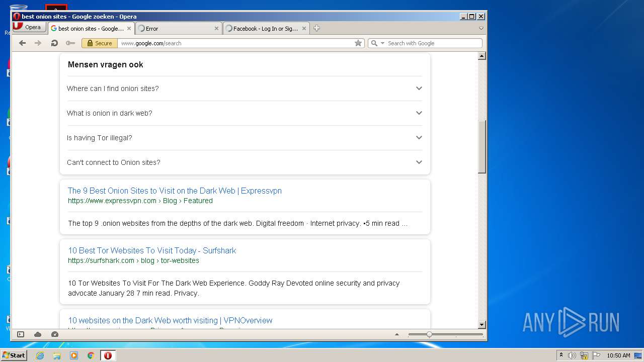Open '10 Best Tor Websites' Surfshark result
644x362 pixels.
click(152, 250)
